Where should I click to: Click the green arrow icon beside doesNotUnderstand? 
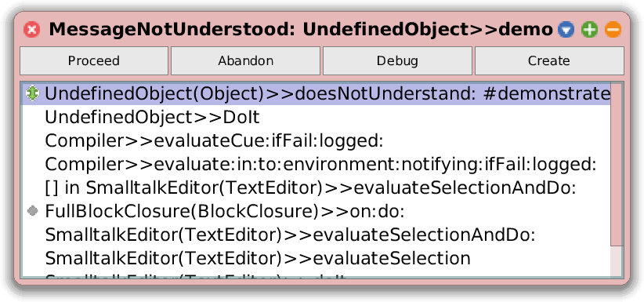[32, 94]
